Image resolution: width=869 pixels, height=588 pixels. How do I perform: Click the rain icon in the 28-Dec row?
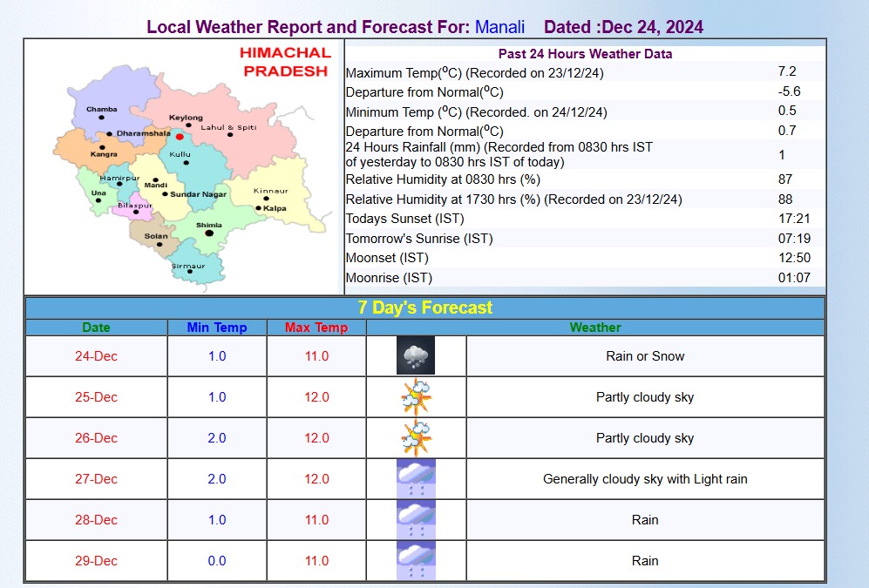pyautogui.click(x=416, y=520)
